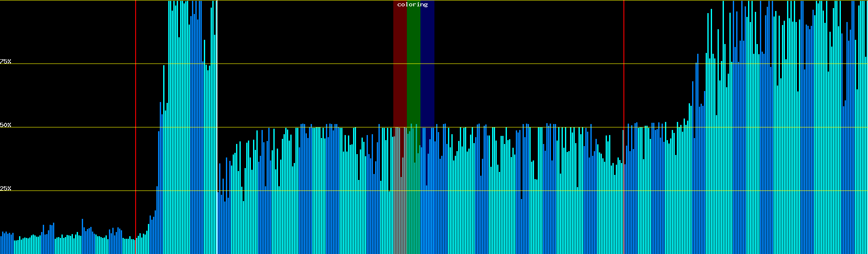Select the right red vertical marker line

624,85
